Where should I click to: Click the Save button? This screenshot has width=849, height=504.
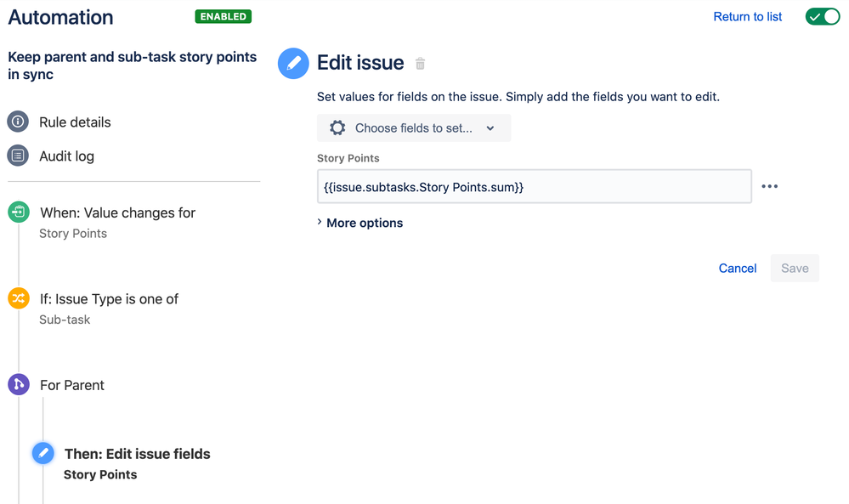tap(795, 268)
